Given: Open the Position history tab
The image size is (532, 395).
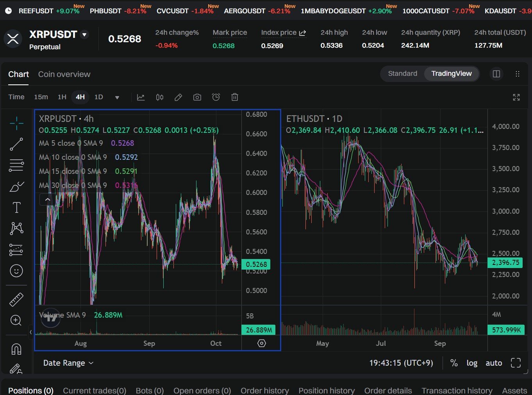Looking at the screenshot, I should click(x=327, y=390).
